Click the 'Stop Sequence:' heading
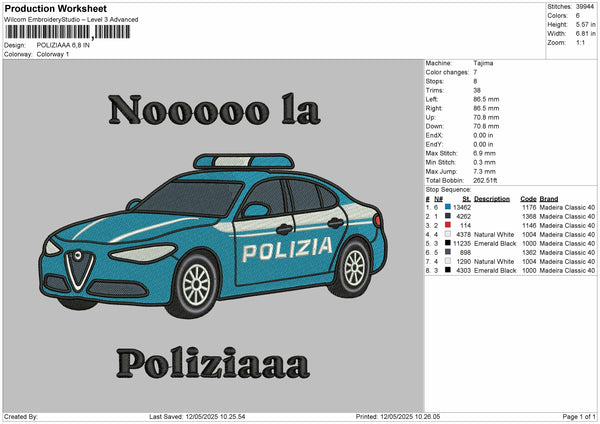 (448, 189)
